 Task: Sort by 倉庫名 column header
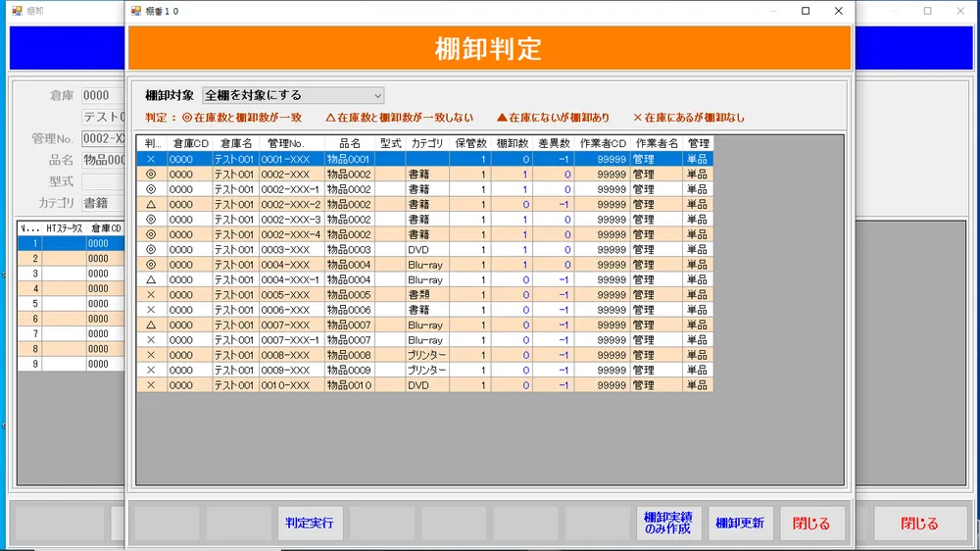coord(235,143)
